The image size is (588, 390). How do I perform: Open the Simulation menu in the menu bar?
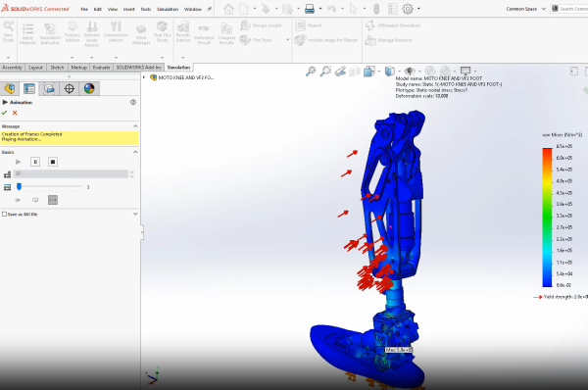pos(168,9)
